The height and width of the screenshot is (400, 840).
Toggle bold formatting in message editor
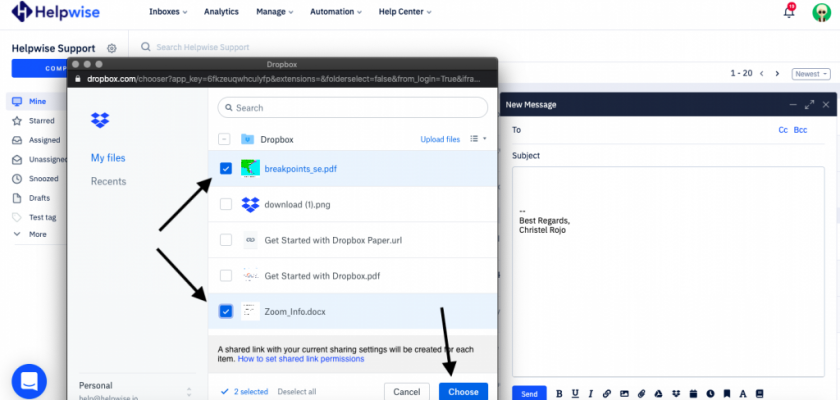[x=560, y=393]
